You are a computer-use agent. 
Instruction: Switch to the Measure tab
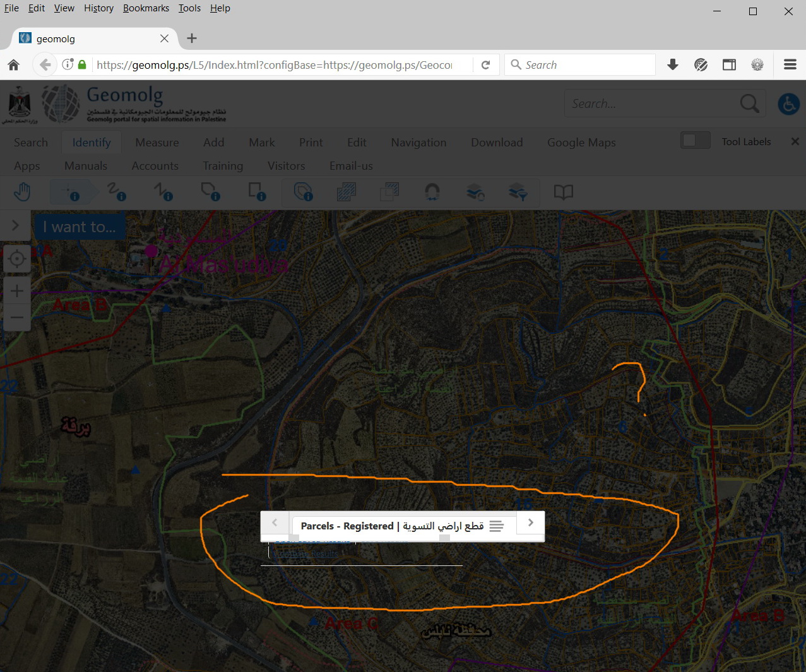[x=157, y=143]
